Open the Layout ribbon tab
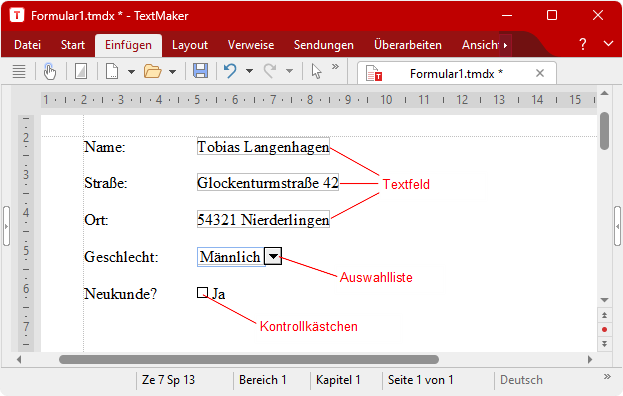Viewport: 623px width, 396px height. click(190, 45)
